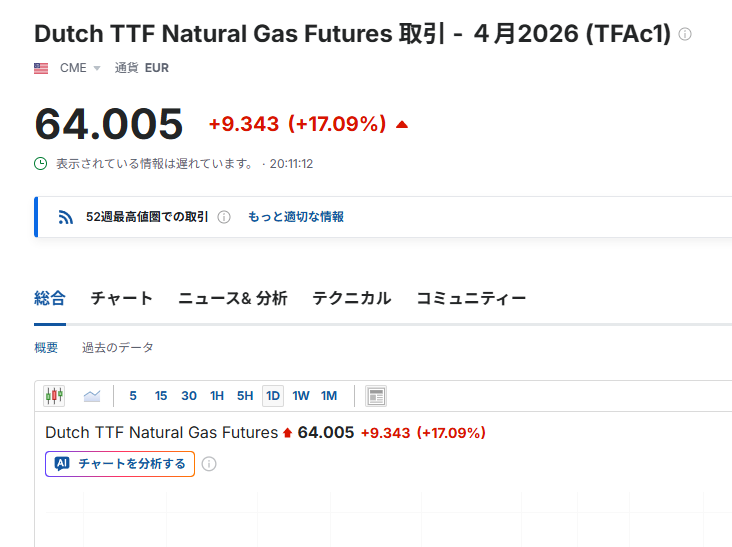Open the CME exchange dropdown
This screenshot has height=547, width=732.
click(x=80, y=68)
